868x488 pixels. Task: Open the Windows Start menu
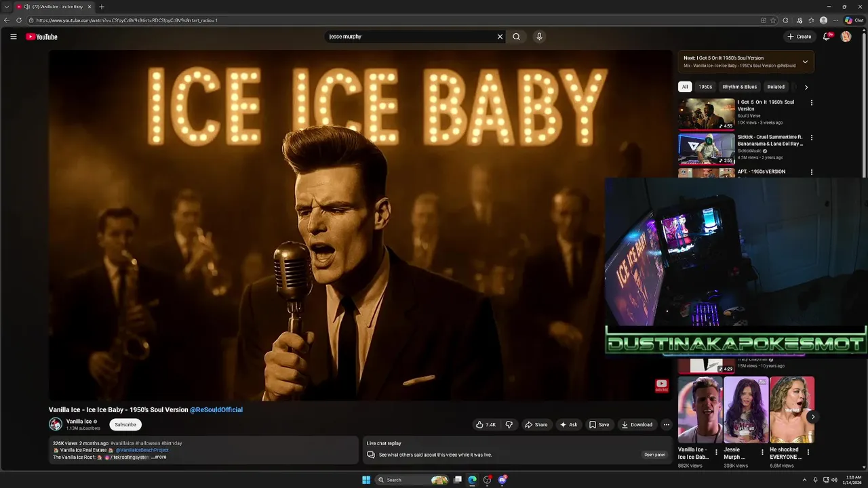(366, 480)
